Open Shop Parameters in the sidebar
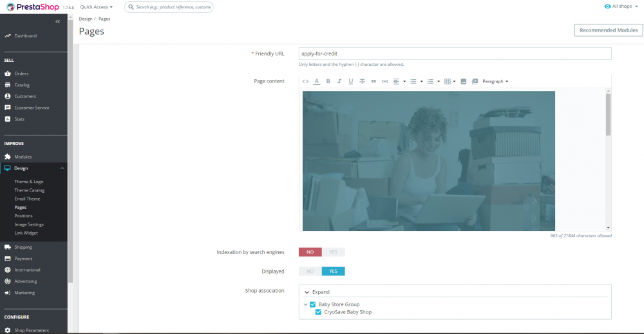Screen dimensions: 644x334 coord(31,330)
